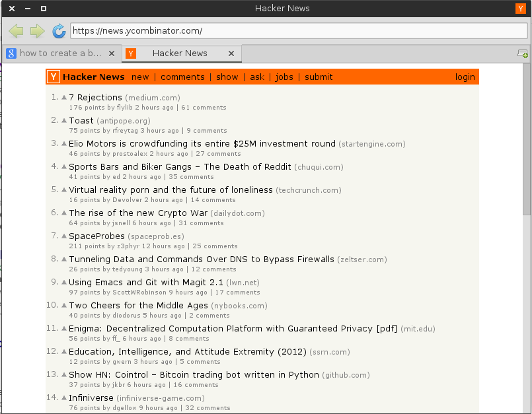Open the '7 Rejections' story link

tap(95, 98)
